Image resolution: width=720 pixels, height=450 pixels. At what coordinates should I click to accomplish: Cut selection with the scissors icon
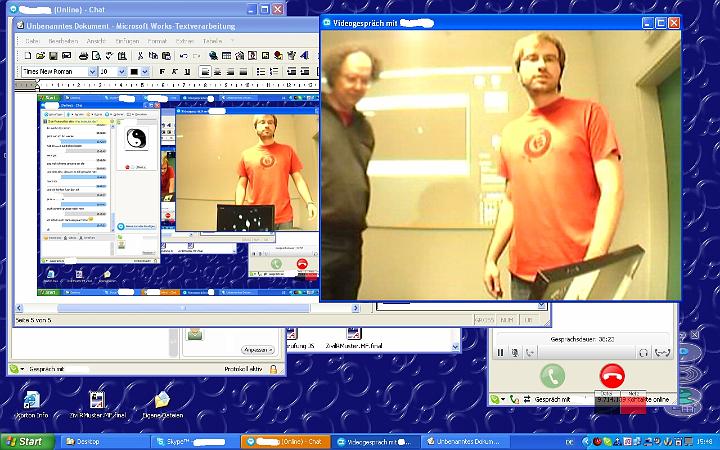pyautogui.click(x=140, y=56)
